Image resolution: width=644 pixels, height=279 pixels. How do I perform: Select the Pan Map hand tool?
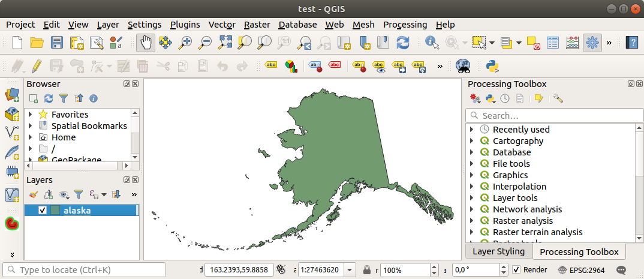point(146,43)
